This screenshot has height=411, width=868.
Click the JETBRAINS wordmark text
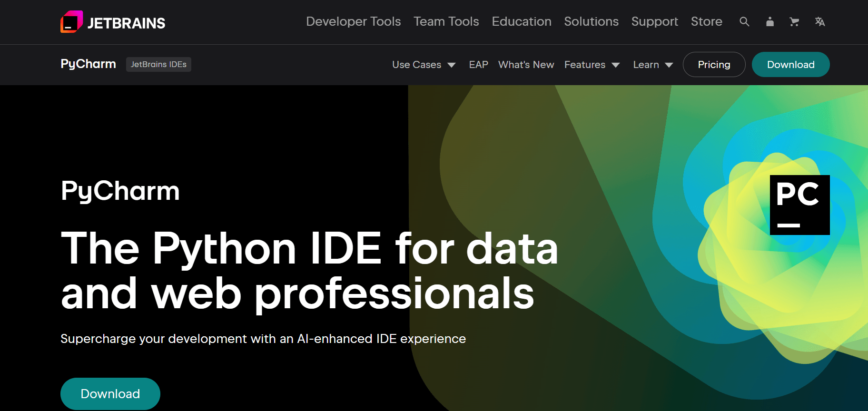click(x=126, y=23)
